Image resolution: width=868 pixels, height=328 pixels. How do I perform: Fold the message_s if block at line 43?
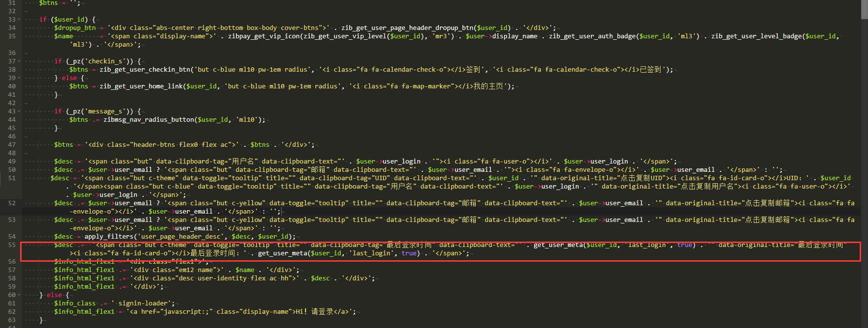19,111
